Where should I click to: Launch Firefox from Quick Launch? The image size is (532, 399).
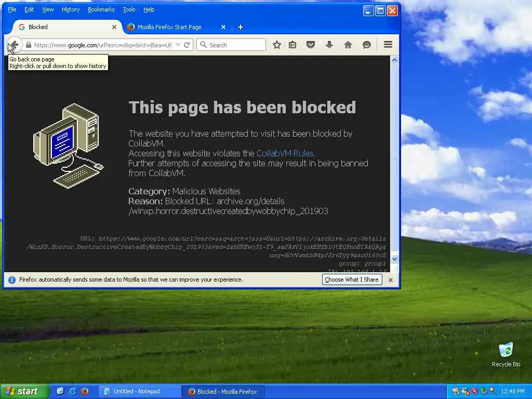85,391
